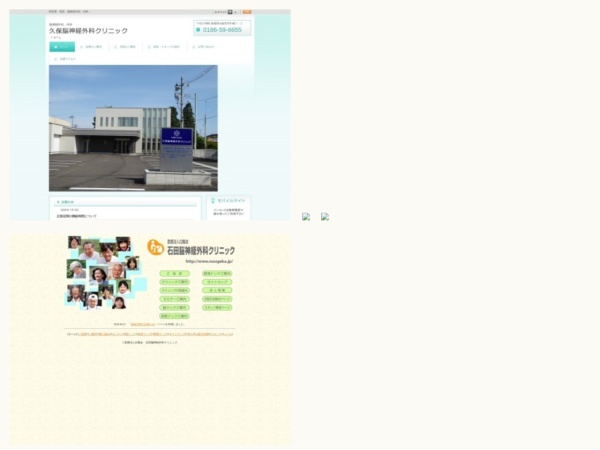Open the http://www.nougeka.jp/ URL link
This screenshot has width=600, height=450.
point(209,261)
